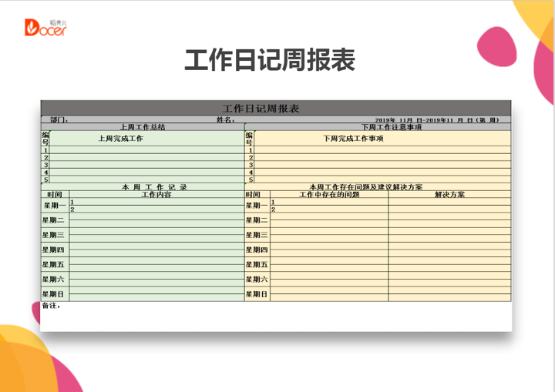Select the 解决方案 column header
This screenshot has height=392, width=555.
pyautogui.click(x=449, y=195)
